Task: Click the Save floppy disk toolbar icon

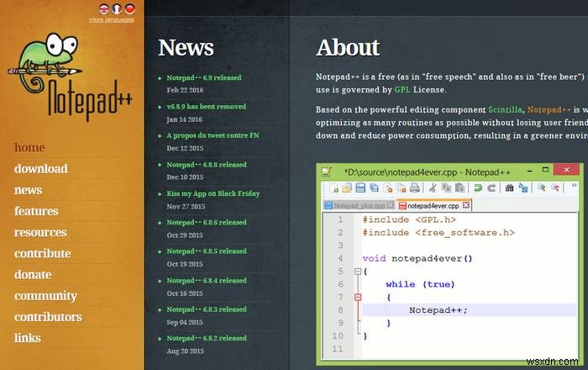Action: click(x=360, y=188)
